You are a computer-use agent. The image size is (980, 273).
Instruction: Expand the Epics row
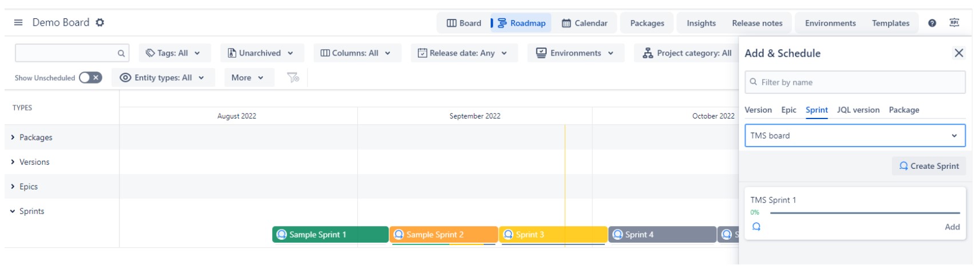(13, 187)
